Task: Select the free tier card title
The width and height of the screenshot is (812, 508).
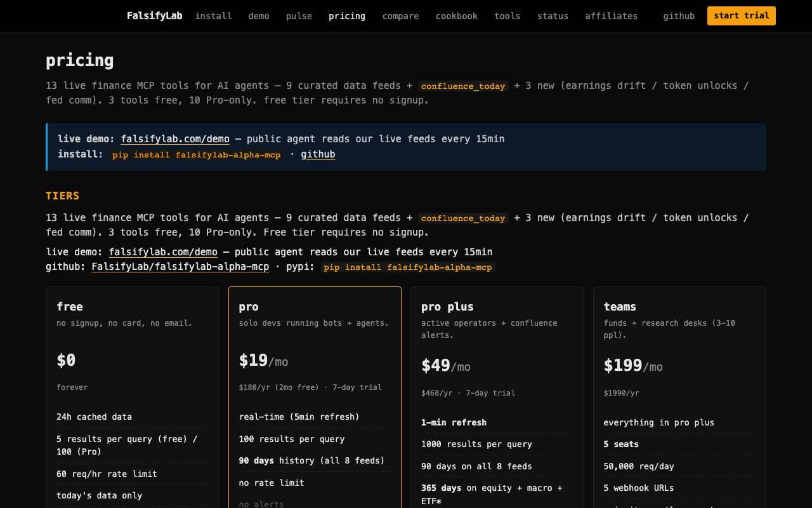Action: point(70,307)
